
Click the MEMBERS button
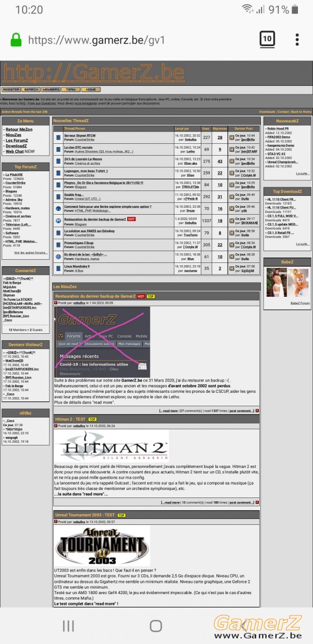pos(50,90)
